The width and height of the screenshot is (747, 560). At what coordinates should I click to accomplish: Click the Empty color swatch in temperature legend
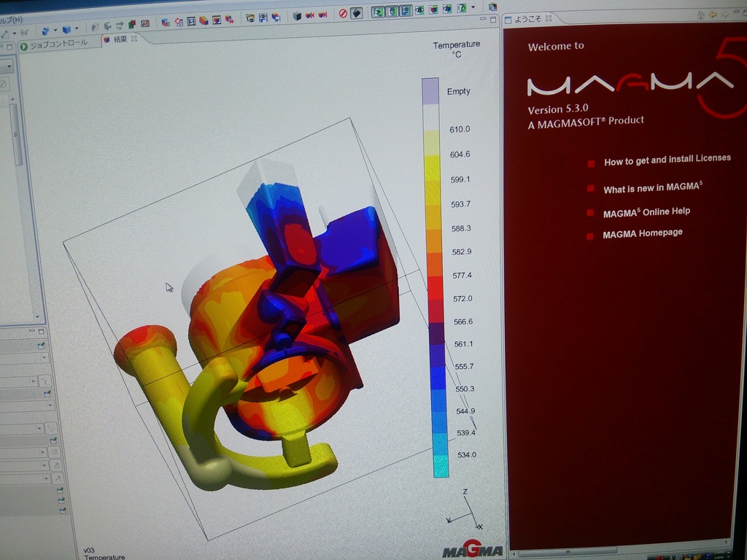coord(430,91)
